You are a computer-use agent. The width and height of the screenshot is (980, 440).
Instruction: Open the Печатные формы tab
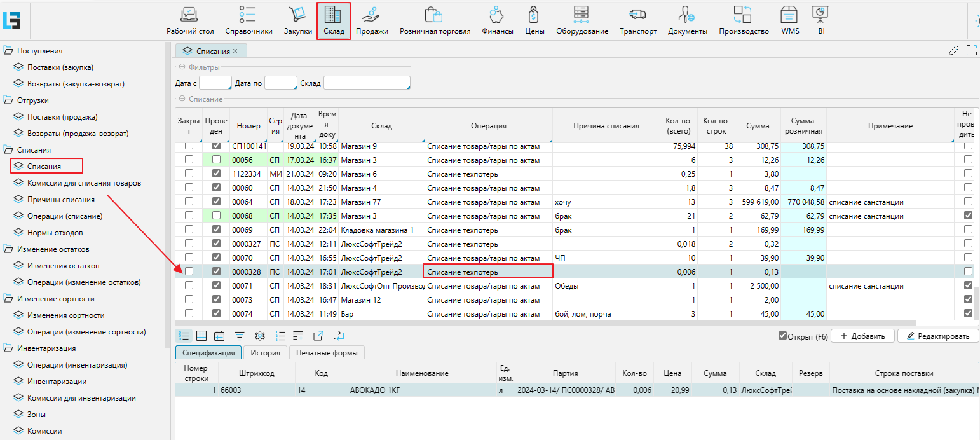click(327, 352)
